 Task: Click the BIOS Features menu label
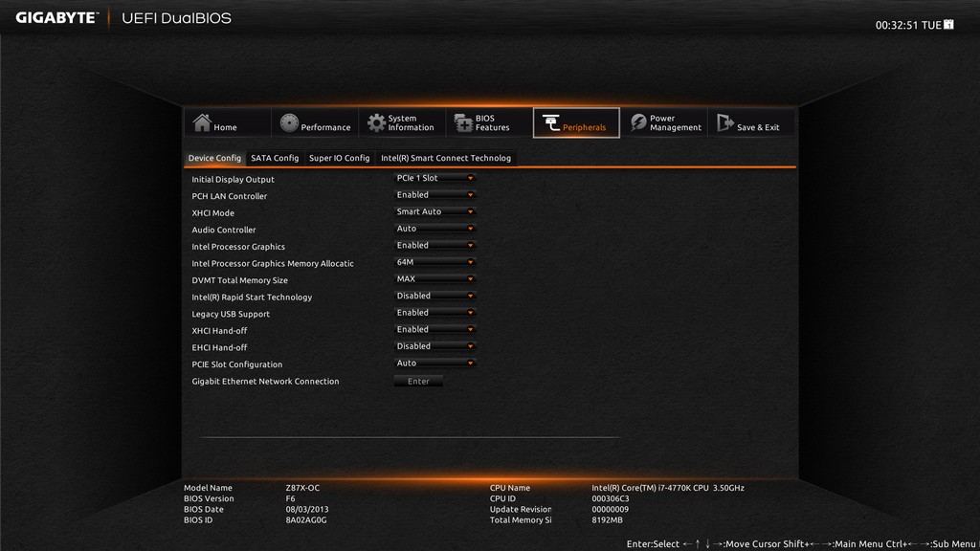tap(492, 123)
